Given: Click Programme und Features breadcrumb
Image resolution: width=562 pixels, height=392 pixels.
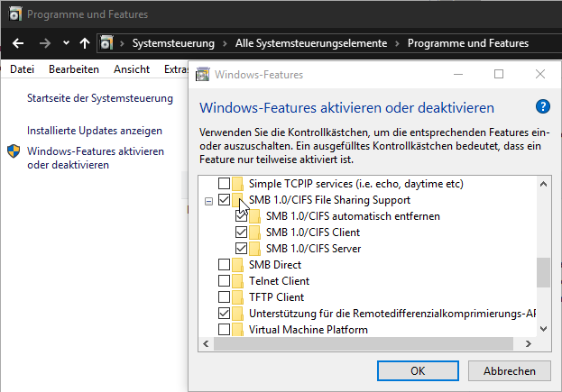Looking at the screenshot, I should pos(468,43).
